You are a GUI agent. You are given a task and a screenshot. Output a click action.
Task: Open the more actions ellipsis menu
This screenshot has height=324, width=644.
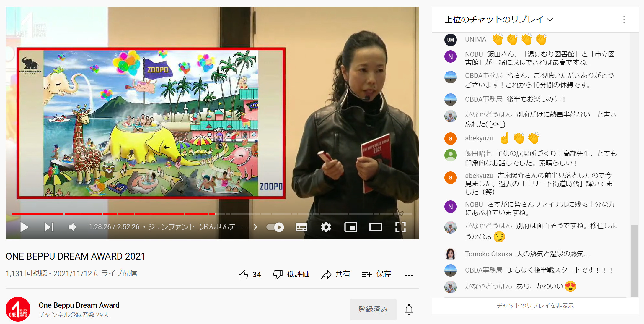tap(409, 275)
